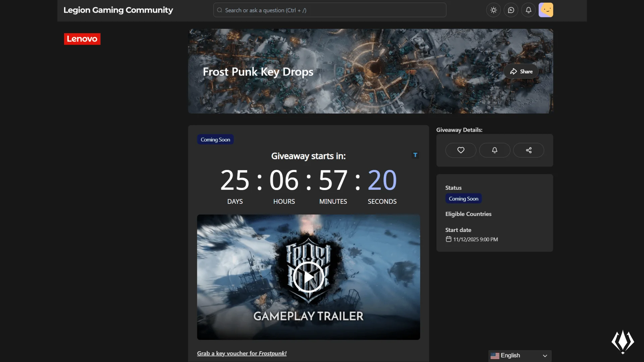Screen dimensions: 644x362
Task: Click the Coming Soon status tag
Action: click(x=464, y=199)
